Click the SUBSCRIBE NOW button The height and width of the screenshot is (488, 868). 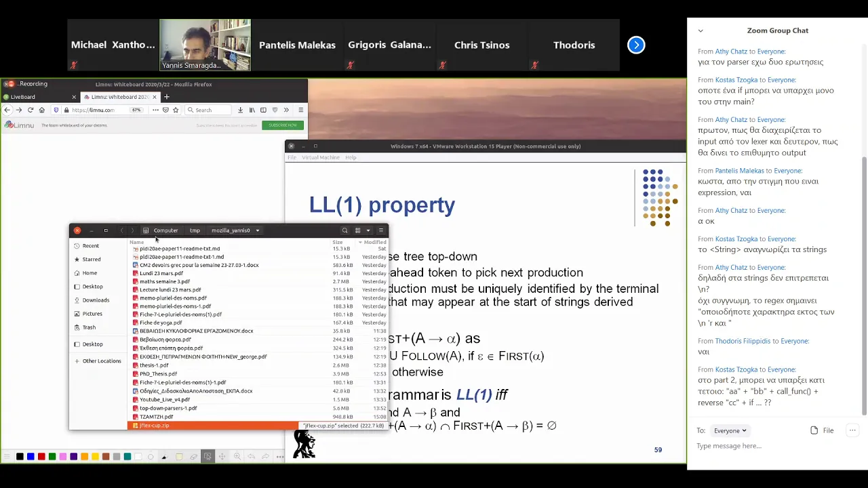click(282, 125)
